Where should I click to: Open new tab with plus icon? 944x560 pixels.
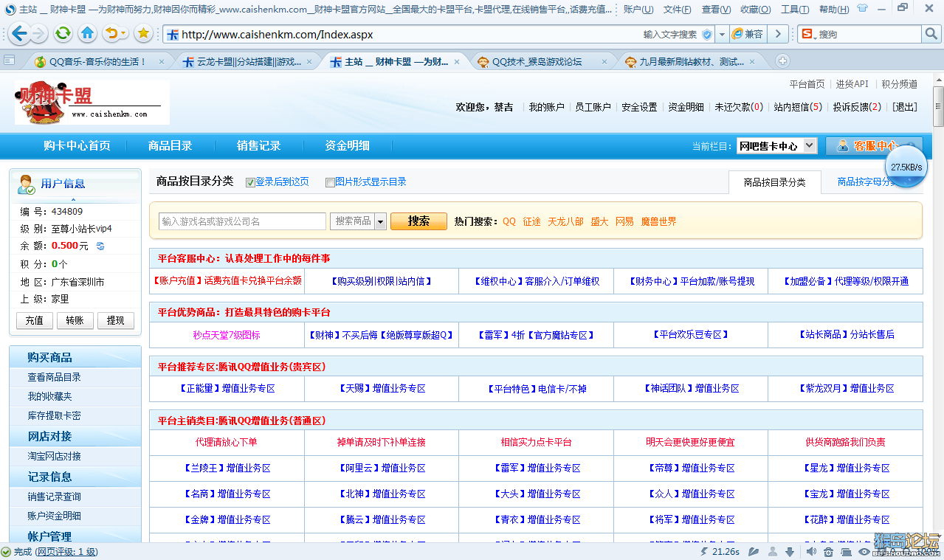783,61
